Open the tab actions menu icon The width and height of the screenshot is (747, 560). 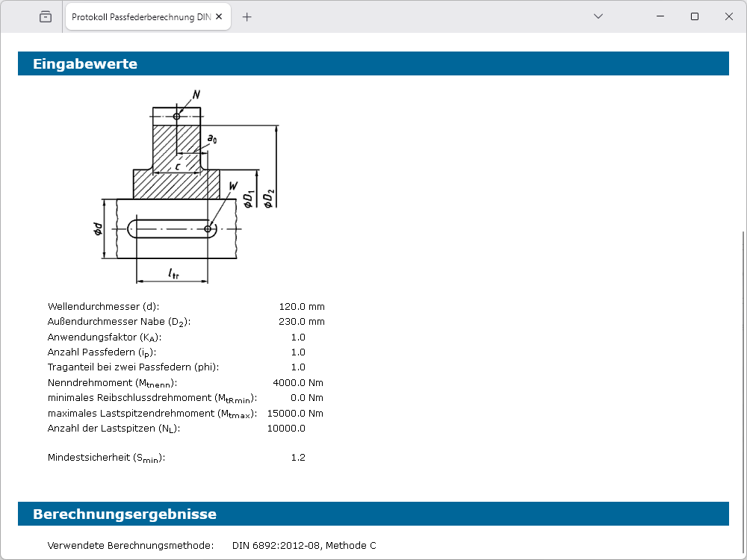pyautogui.click(x=46, y=16)
